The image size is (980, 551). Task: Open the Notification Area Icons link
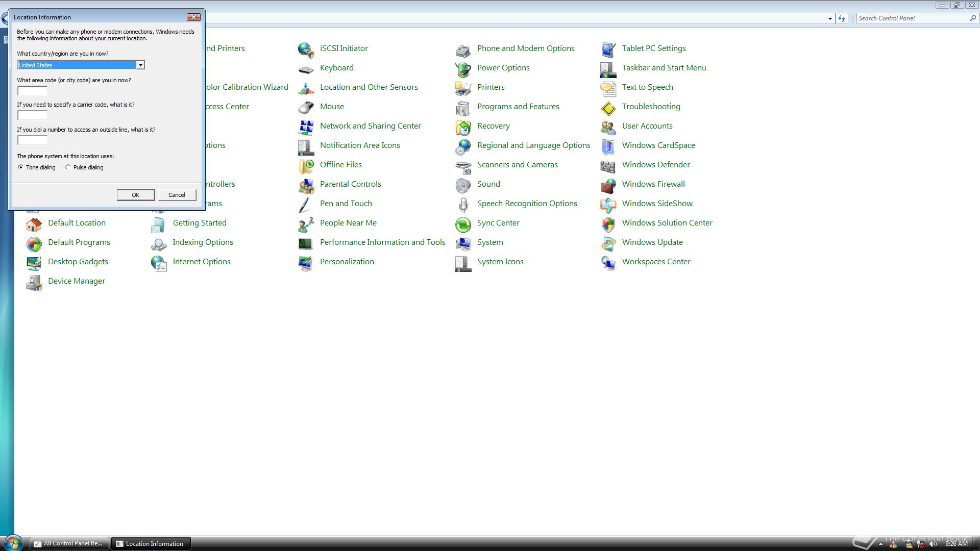360,145
